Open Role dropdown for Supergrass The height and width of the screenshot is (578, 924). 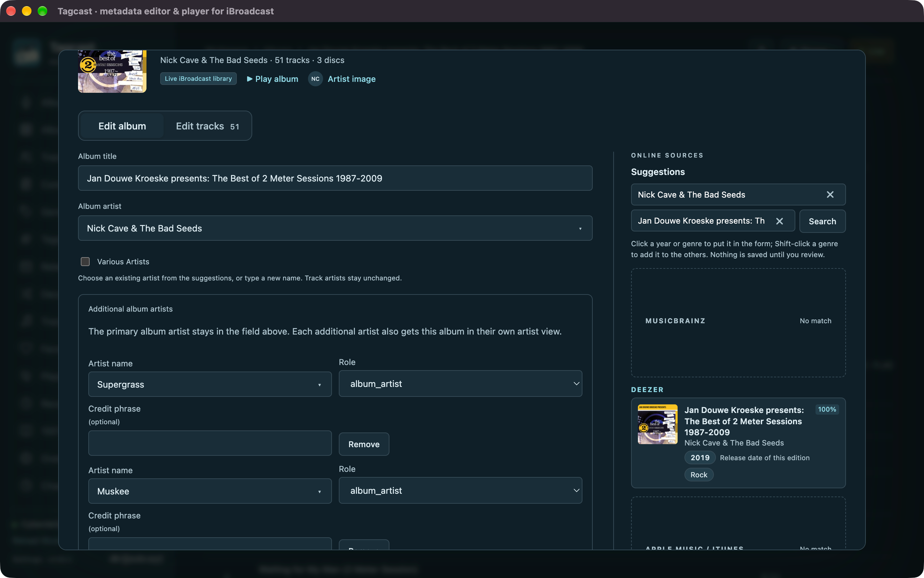(460, 384)
